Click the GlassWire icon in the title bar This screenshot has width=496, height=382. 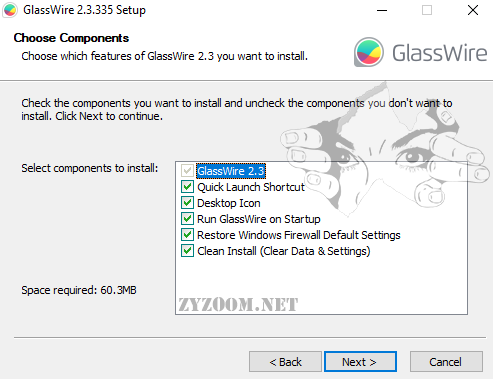[x=10, y=10]
